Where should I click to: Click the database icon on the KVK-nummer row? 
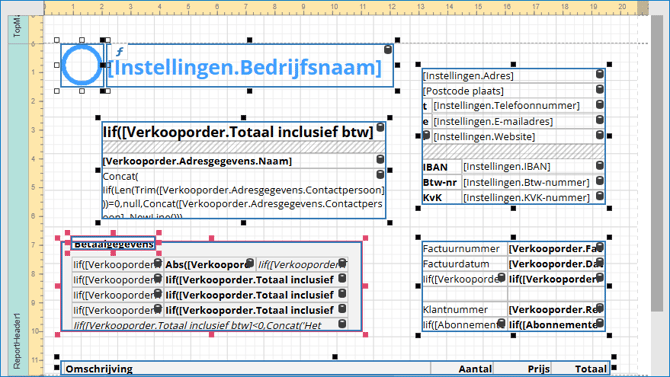599,196
